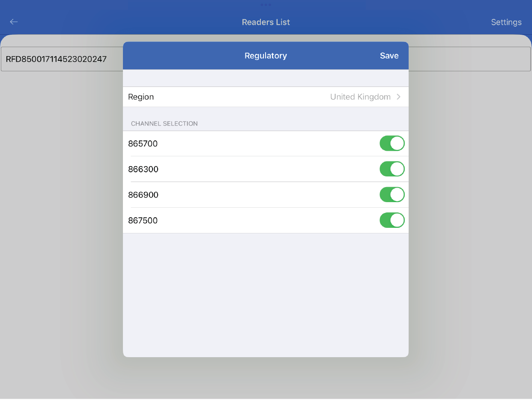
Task: Select the 867500 channel label
Action: [143, 221]
